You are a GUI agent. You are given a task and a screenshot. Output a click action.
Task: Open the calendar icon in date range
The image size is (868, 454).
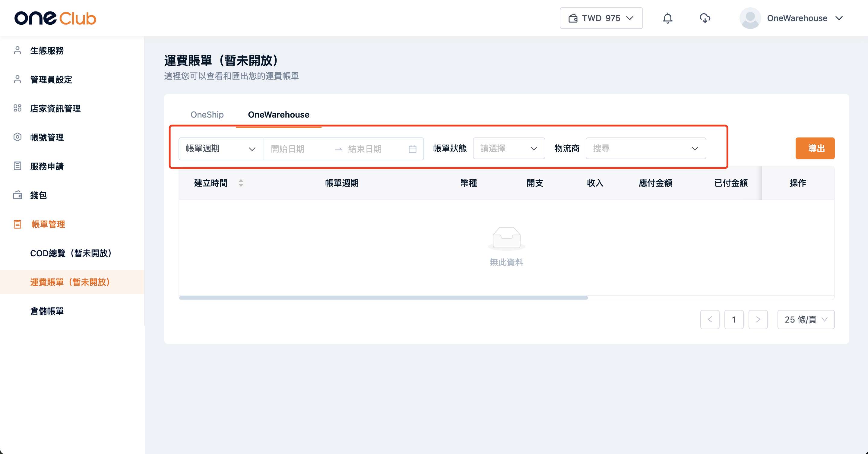pyautogui.click(x=412, y=149)
